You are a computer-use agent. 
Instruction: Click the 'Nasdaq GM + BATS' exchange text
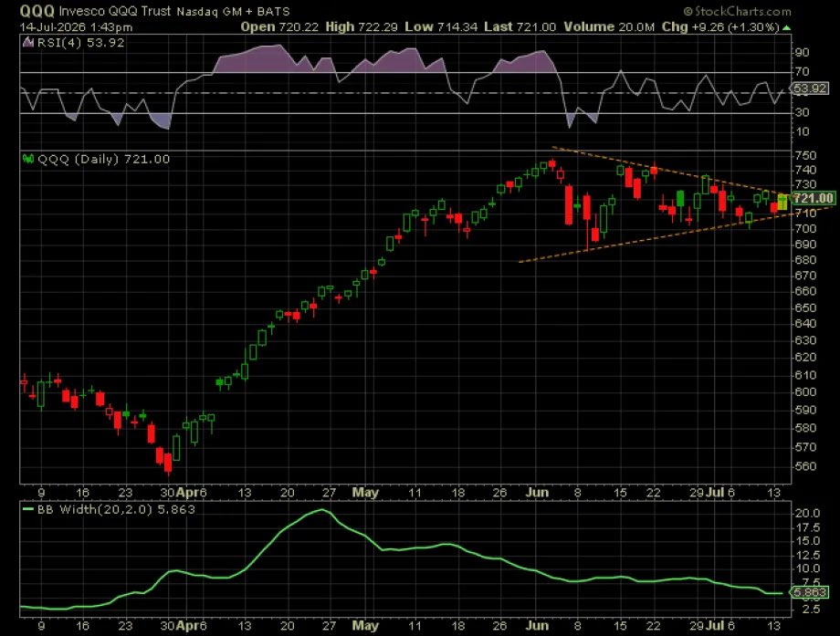233,11
